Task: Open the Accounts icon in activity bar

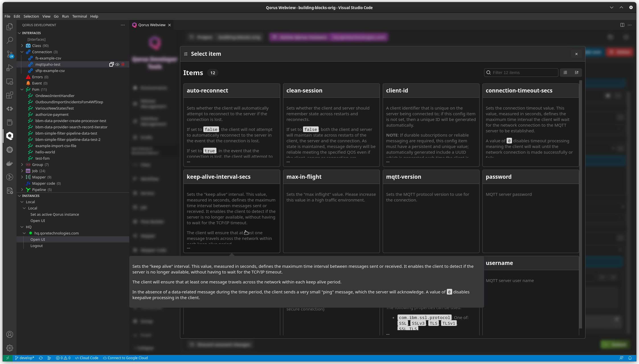Action: pos(10,334)
